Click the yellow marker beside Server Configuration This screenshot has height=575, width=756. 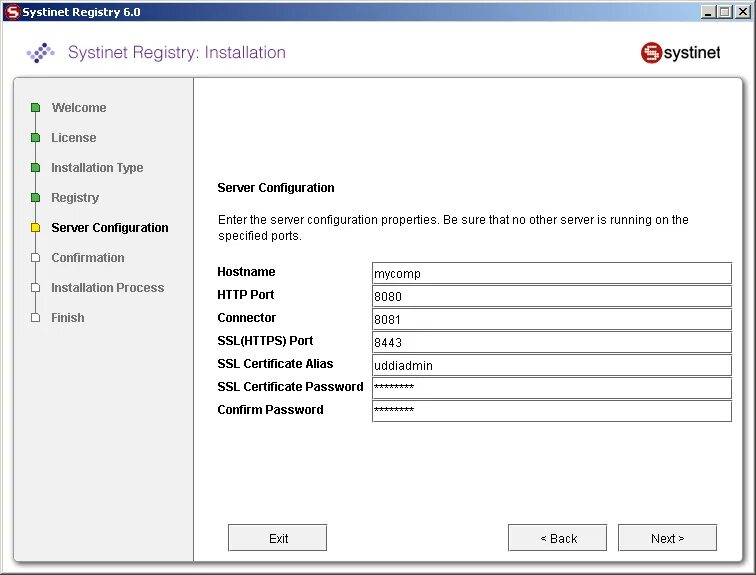point(35,227)
